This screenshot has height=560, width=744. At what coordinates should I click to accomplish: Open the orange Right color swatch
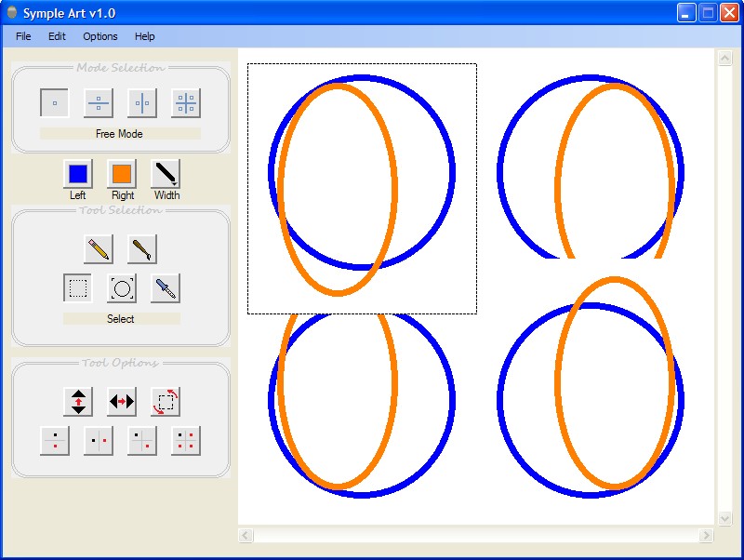click(122, 174)
